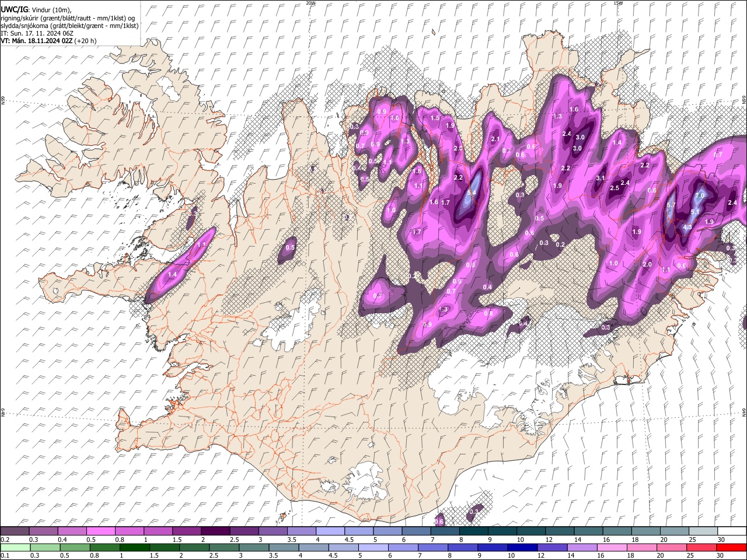The image size is (747, 560).
Task: Pick the darkest green rain swatch from 1 to 1.5
Action: click(x=135, y=547)
